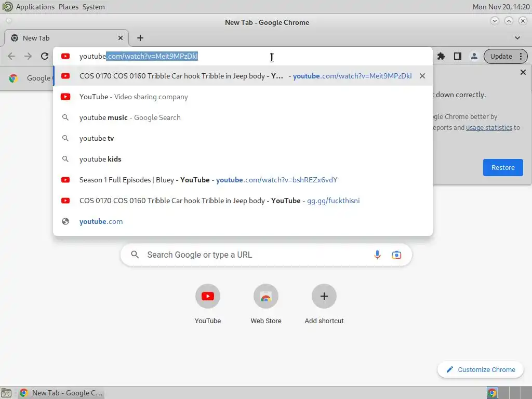This screenshot has width=532, height=399.
Task: Open the side panel icon
Action: (x=457, y=56)
